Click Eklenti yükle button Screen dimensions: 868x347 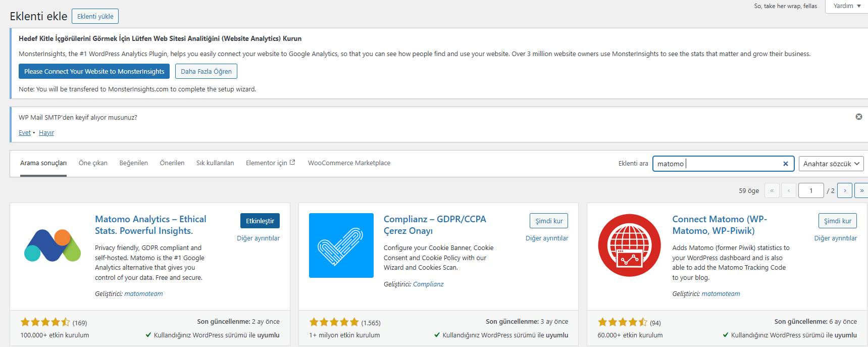pyautogui.click(x=95, y=16)
